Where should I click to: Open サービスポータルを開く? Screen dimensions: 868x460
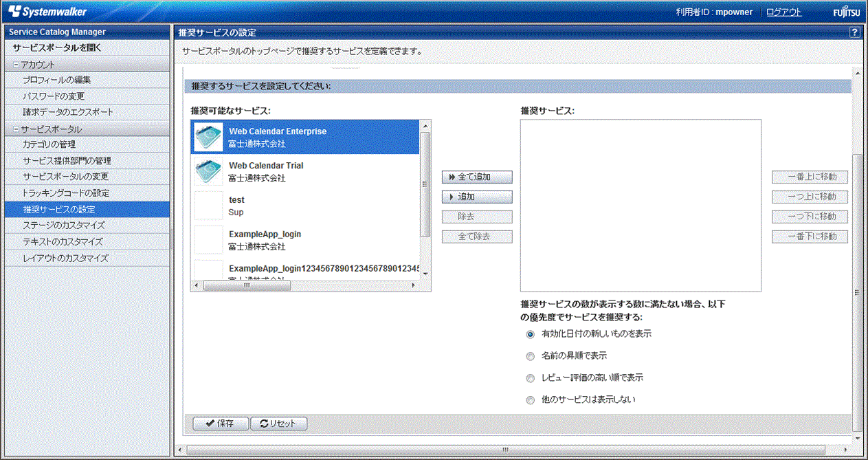tap(87, 48)
